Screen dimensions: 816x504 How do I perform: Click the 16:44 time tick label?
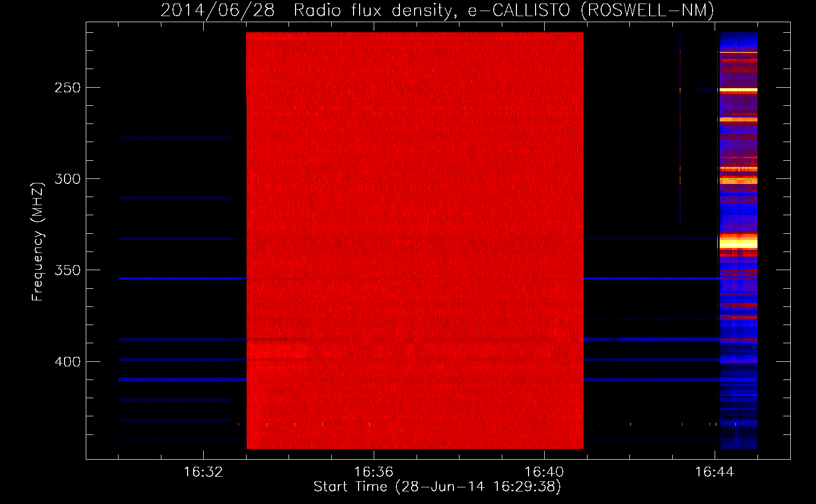coord(715,472)
